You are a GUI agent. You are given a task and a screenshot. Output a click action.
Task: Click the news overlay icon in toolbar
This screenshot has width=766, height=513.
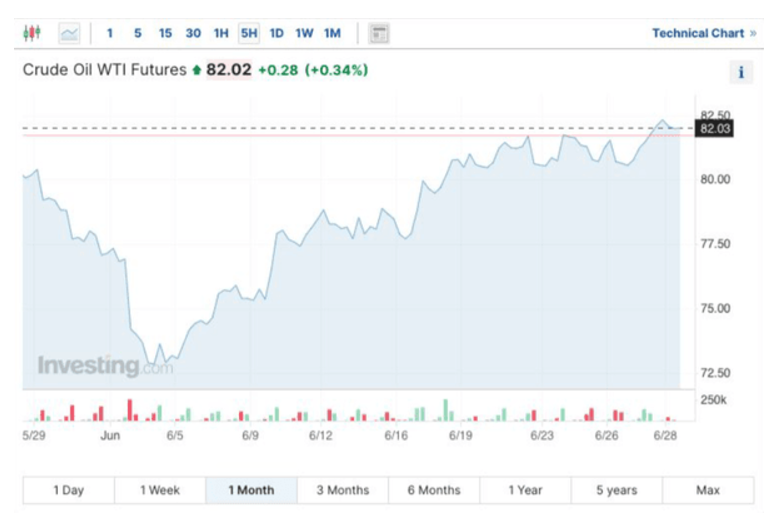tap(378, 33)
